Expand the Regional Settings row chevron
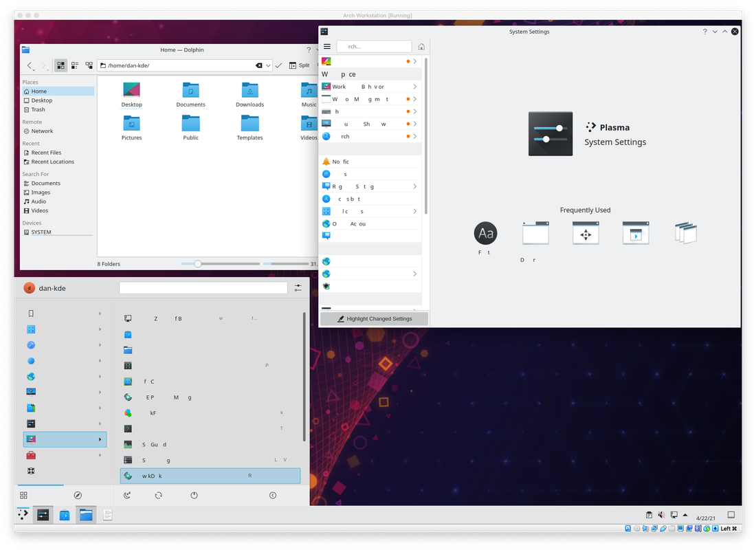The width and height of the screenshot is (756, 550). click(x=414, y=187)
